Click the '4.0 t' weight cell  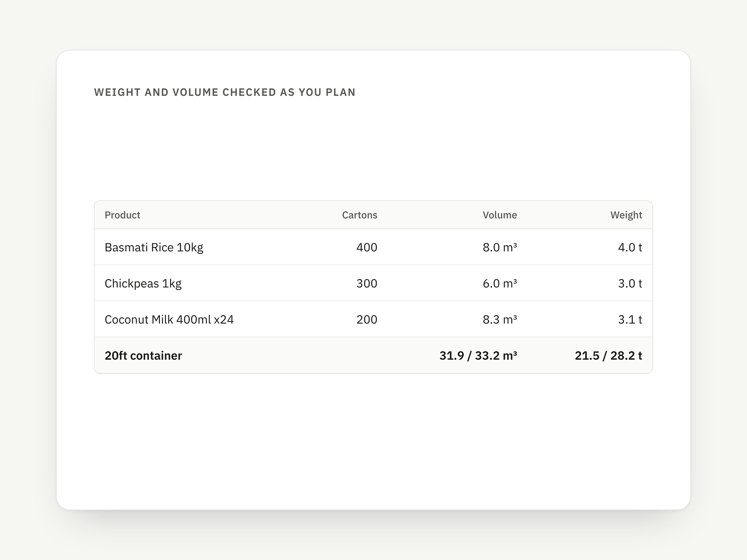pyautogui.click(x=630, y=247)
